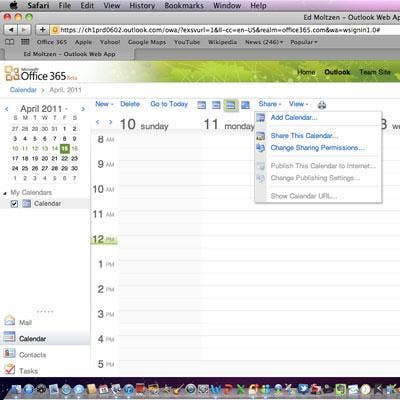The image size is (400, 400).
Task: Click the Share This Calendar menu icon
Action: (x=261, y=136)
